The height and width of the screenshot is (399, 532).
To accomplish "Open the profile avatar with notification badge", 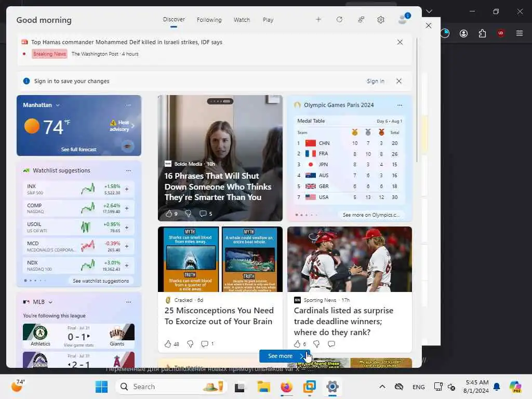I will [404, 19].
